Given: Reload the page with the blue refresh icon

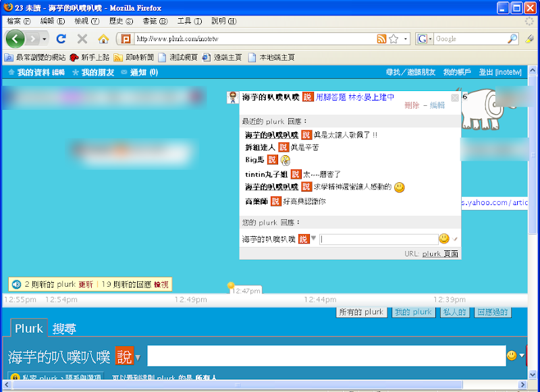Looking at the screenshot, I should (x=61, y=39).
